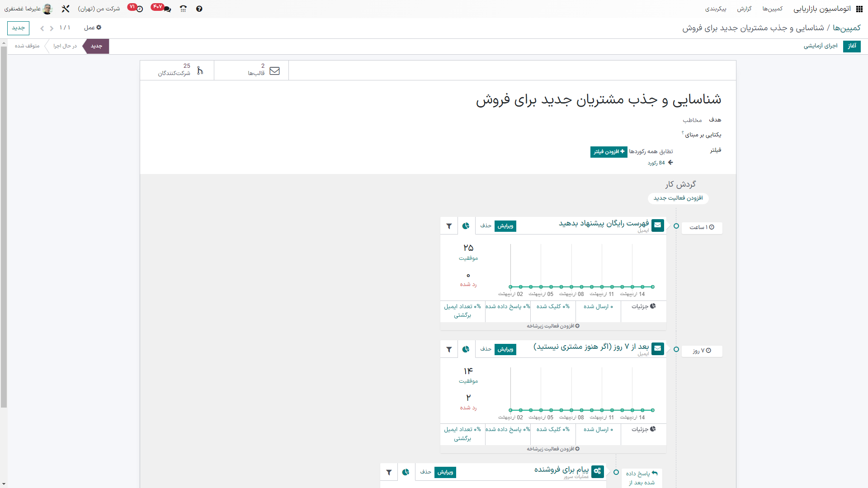Image resolution: width=868 pixels, height=488 pixels.
Task: Click the Add Filter button
Action: point(609,152)
